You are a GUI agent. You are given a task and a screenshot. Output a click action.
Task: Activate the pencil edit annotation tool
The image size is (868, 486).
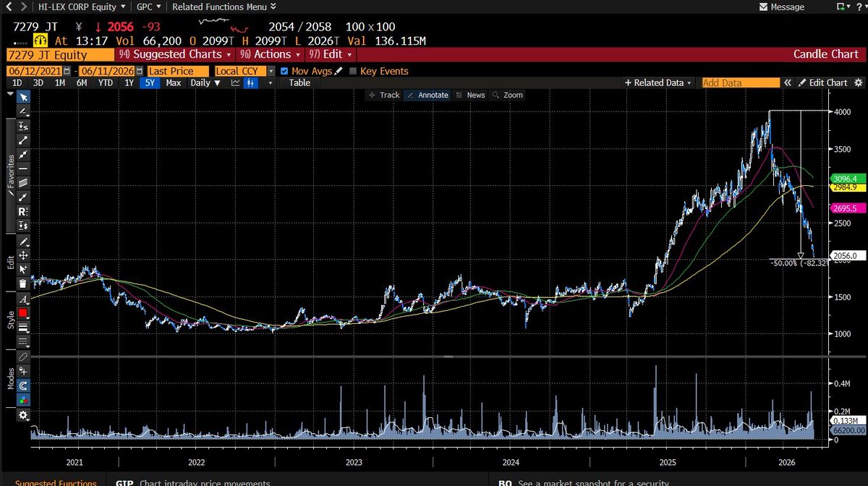pos(23,242)
